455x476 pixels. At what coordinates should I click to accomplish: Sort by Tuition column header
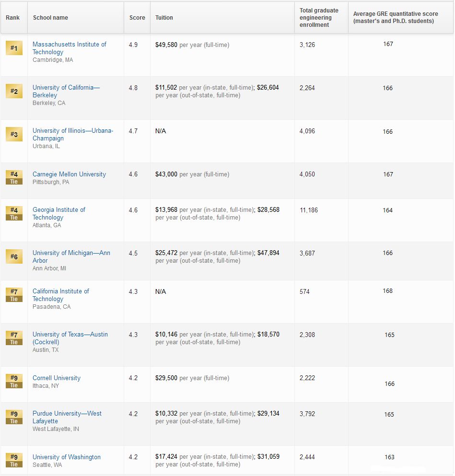point(222,18)
